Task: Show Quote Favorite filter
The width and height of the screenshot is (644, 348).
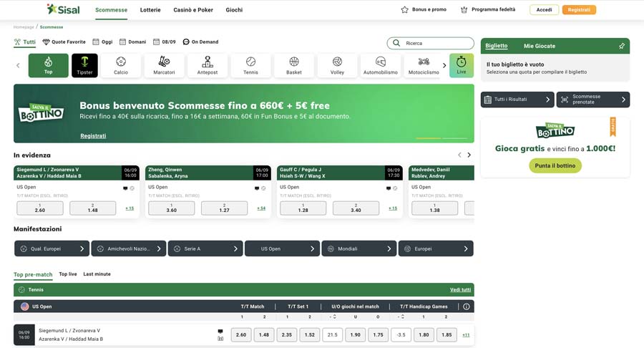Action: tap(64, 42)
